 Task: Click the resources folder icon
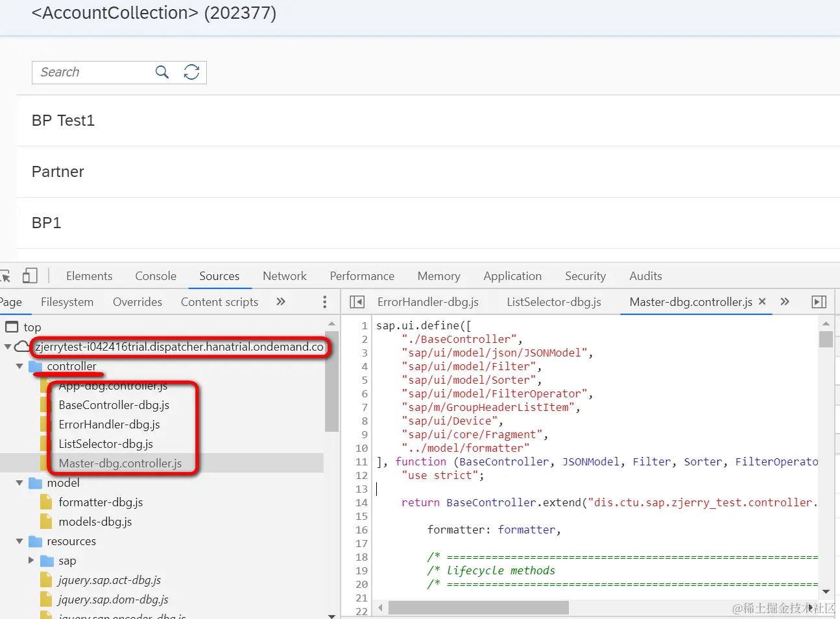tap(36, 542)
